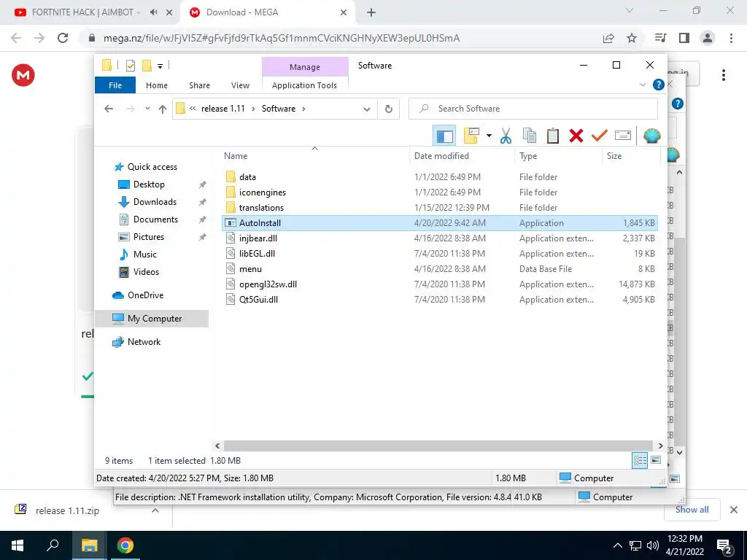This screenshot has width=747, height=560.
Task: Click the release 1.11 breadcrumb
Action: coord(223,109)
